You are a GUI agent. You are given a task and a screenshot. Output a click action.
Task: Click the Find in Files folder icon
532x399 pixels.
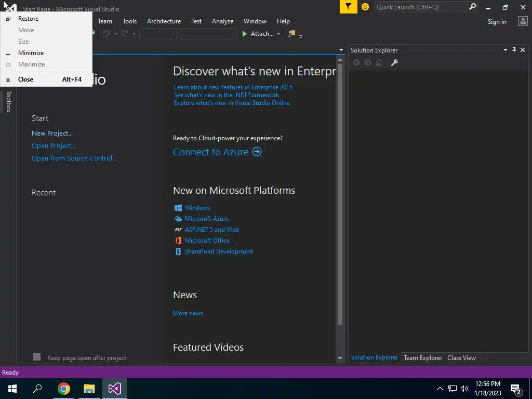pyautogui.click(x=291, y=34)
